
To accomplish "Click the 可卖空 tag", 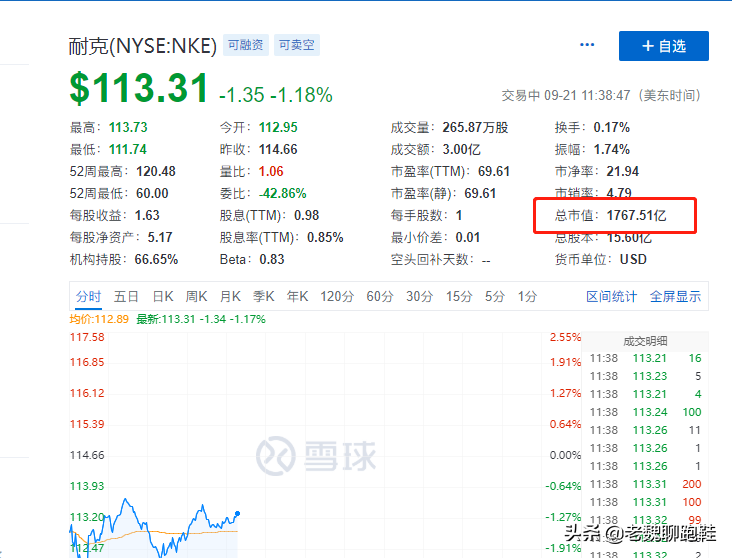I will point(297,45).
